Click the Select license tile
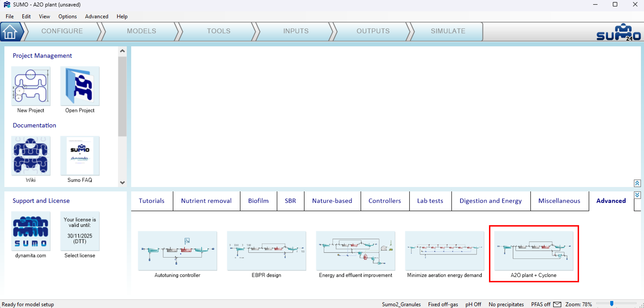Screen dimensions: 644x308 [80, 231]
